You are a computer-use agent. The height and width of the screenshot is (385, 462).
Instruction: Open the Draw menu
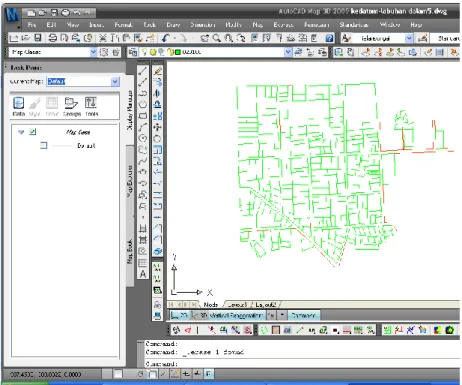(x=173, y=25)
